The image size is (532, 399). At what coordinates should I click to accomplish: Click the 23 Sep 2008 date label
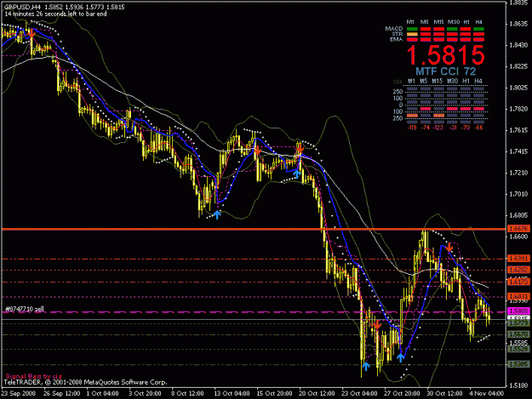pos(19,394)
